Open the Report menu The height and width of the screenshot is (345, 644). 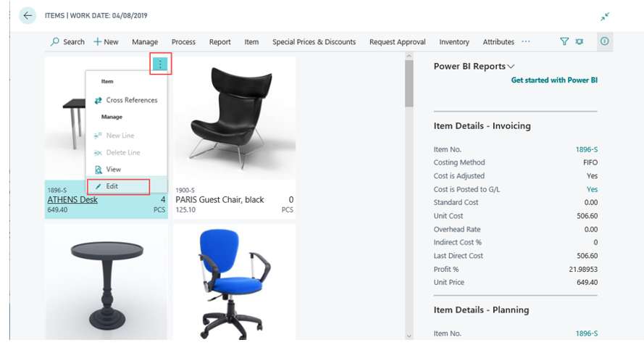(x=219, y=42)
